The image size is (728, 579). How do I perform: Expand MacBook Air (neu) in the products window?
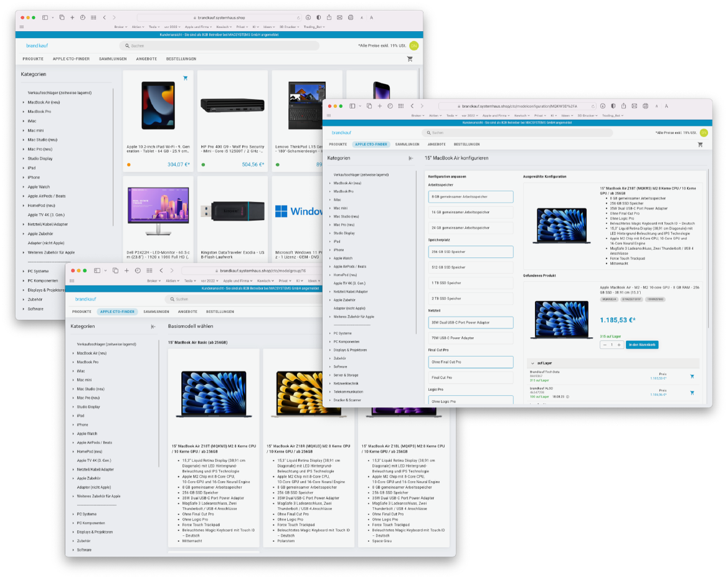(x=24, y=102)
